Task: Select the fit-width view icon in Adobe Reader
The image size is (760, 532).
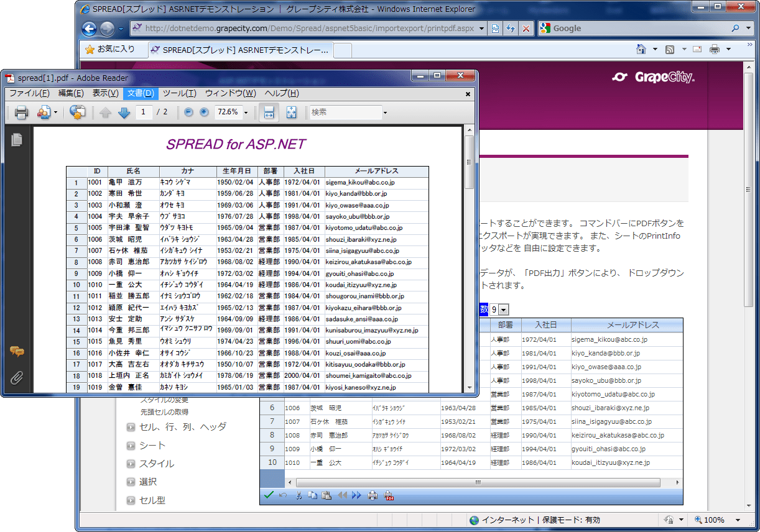Action: coord(269,114)
